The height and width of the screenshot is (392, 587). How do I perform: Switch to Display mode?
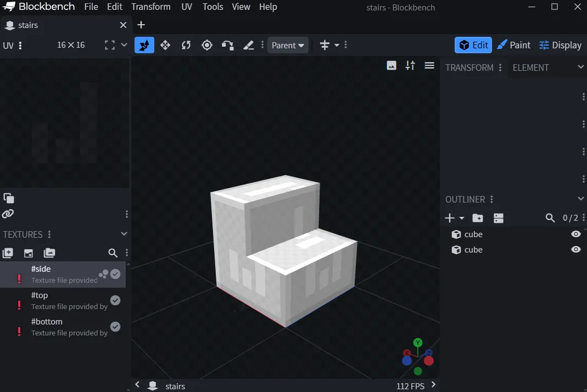pyautogui.click(x=560, y=45)
